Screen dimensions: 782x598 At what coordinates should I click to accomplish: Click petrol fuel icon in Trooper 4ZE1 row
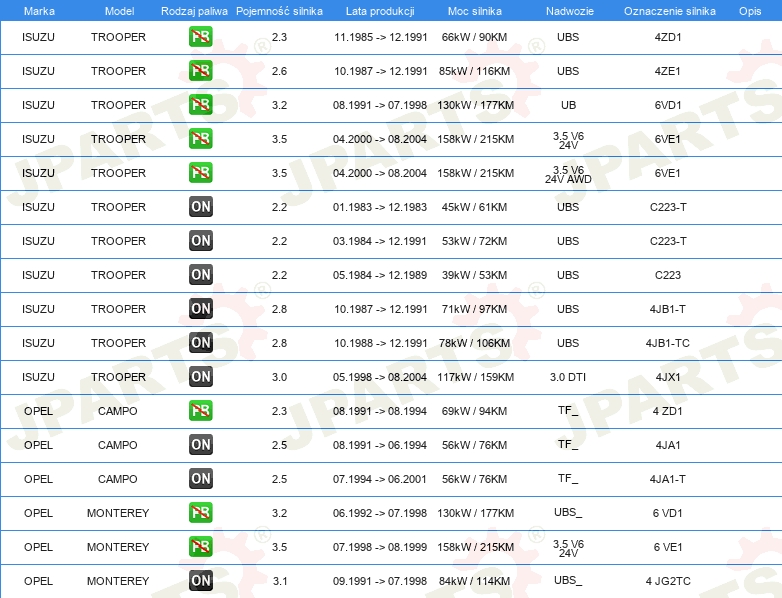(x=200, y=71)
